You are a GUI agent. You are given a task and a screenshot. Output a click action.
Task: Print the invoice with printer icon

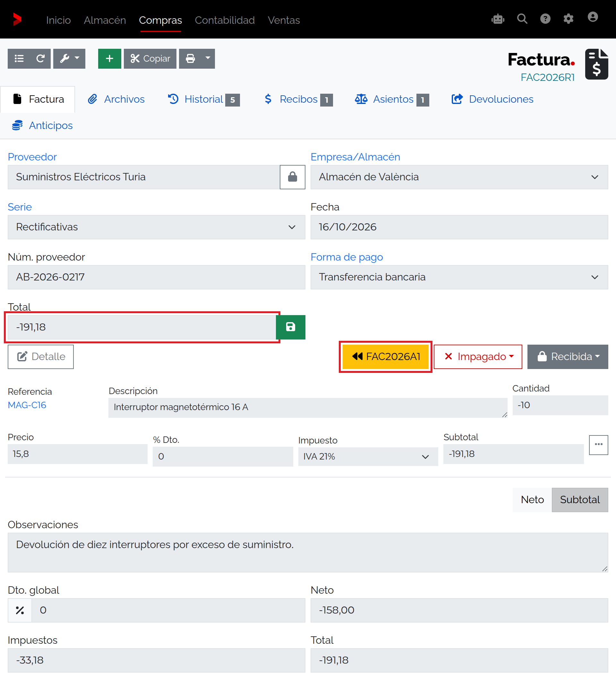coord(190,59)
